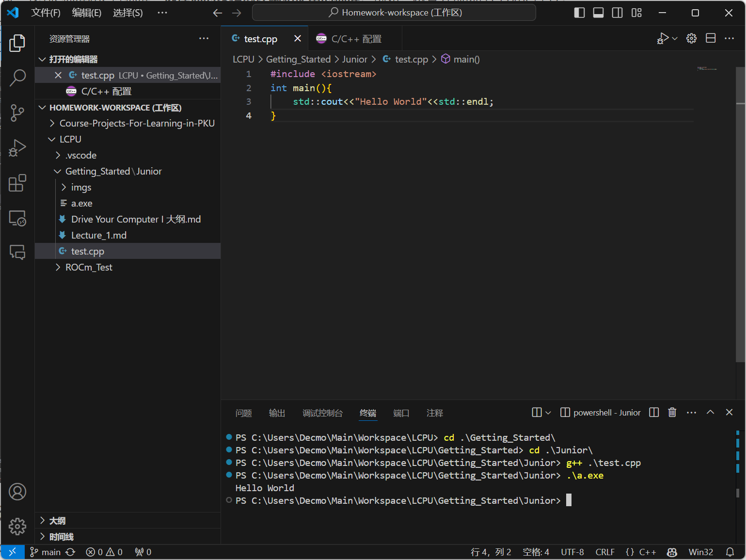Image resolution: width=746 pixels, height=560 pixels.
Task: Click the main branch in status bar
Action: 46,552
